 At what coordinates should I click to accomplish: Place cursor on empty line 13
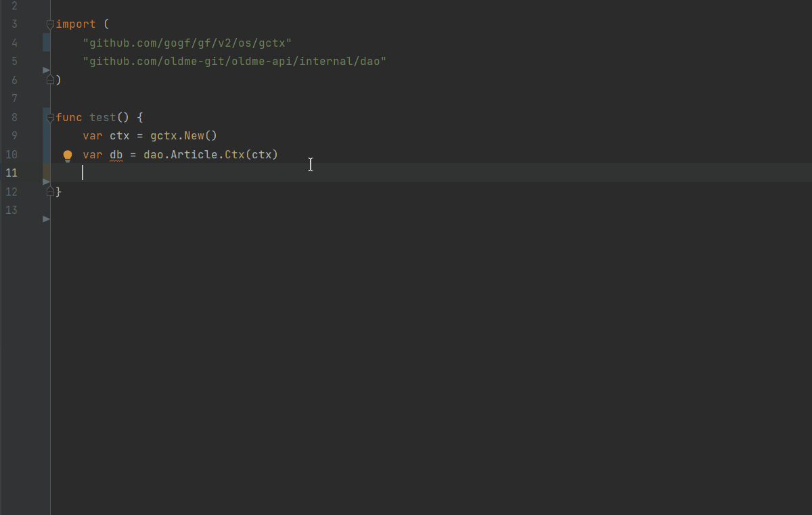[203, 210]
